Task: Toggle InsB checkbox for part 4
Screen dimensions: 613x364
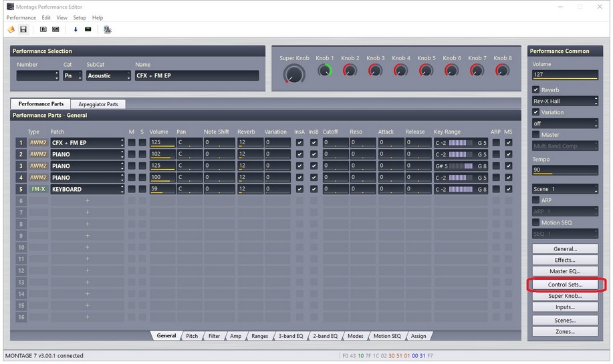Action: click(x=314, y=177)
